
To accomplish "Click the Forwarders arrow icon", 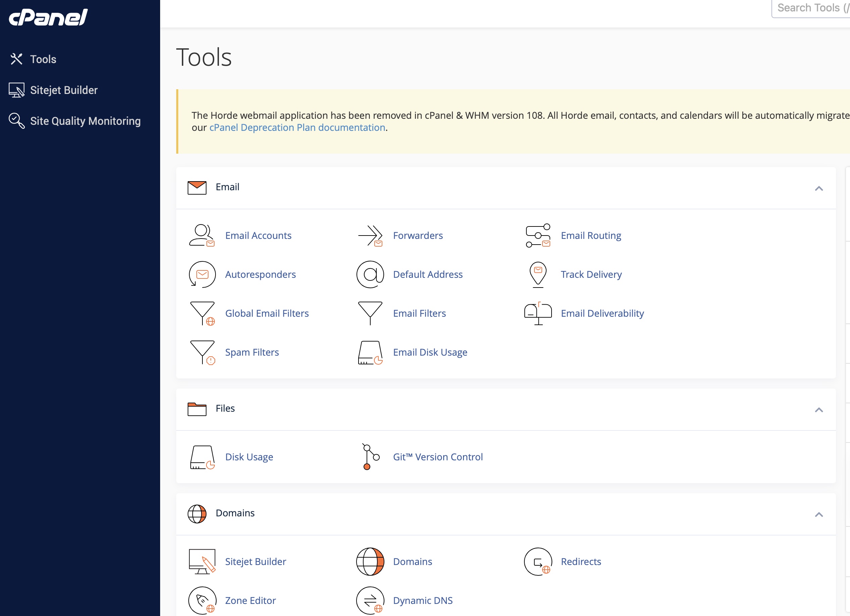I will click(370, 236).
